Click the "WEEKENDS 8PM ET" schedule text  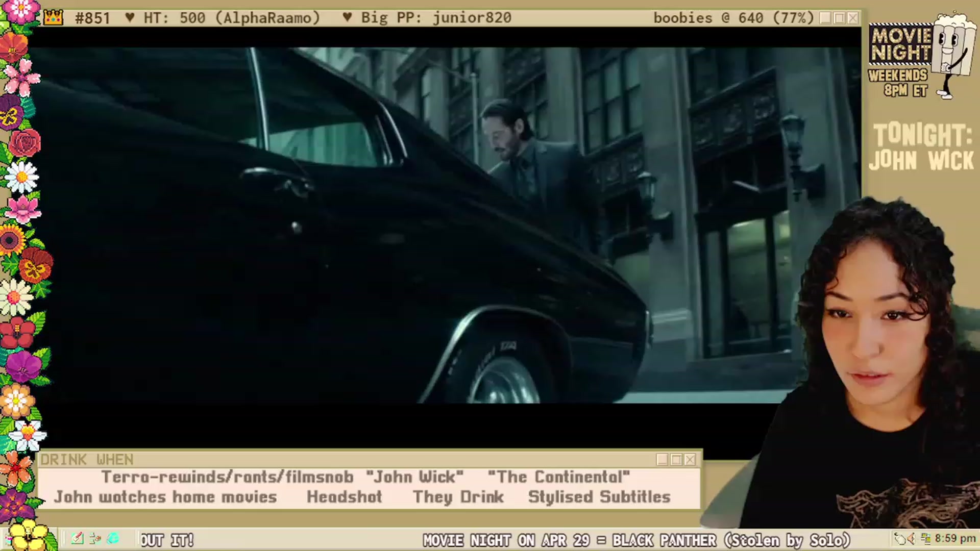coord(898,83)
